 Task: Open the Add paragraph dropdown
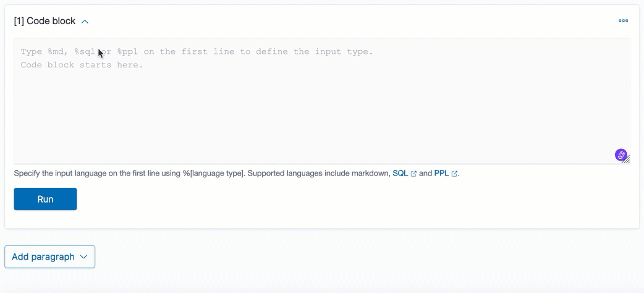point(49,257)
